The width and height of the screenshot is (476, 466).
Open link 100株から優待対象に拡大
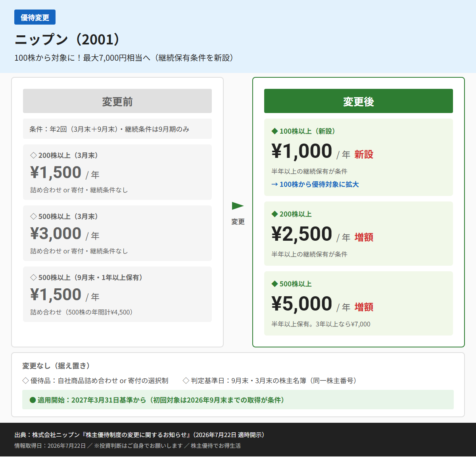(315, 184)
